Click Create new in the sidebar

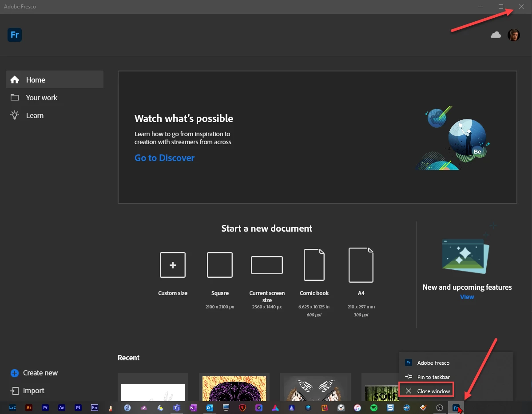[34, 373]
